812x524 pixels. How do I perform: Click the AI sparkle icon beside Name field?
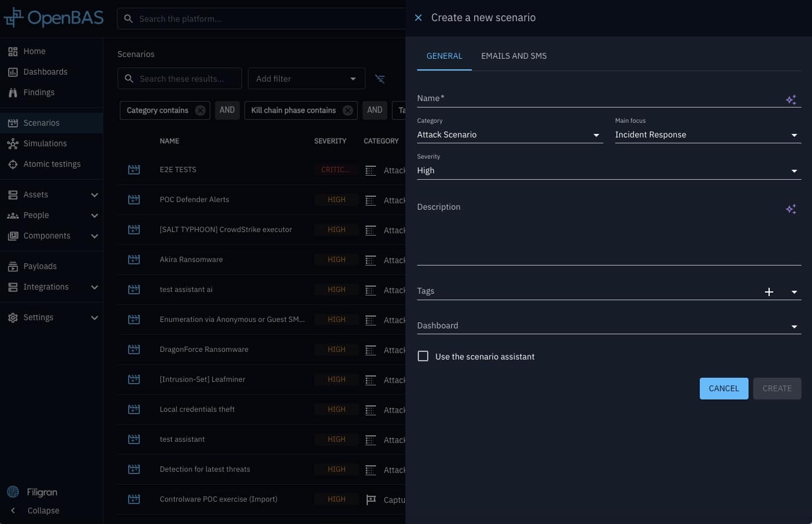[791, 100]
